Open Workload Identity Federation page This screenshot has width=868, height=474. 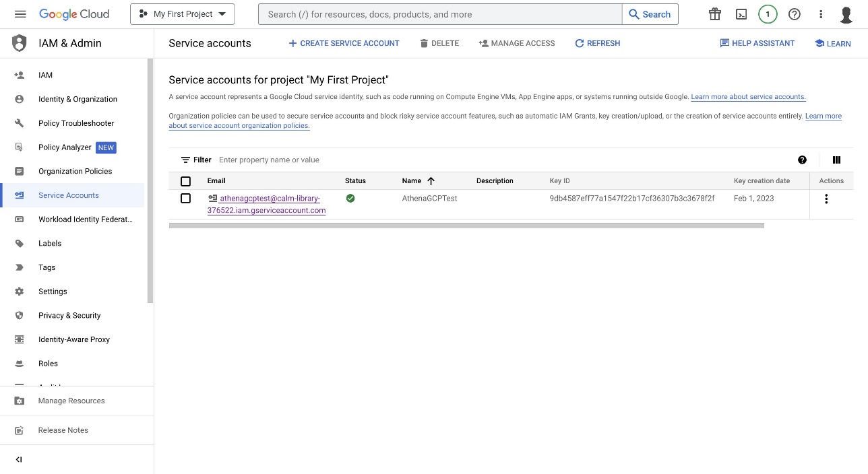[86, 219]
